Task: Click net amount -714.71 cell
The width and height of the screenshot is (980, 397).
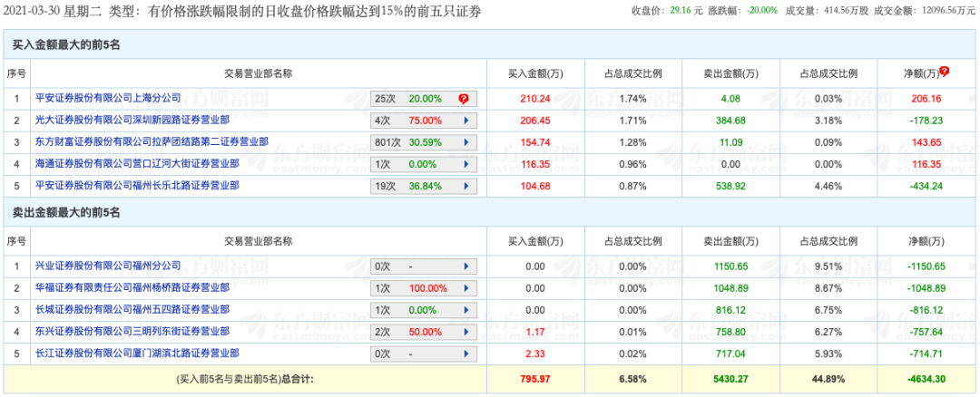Action: 926,353
